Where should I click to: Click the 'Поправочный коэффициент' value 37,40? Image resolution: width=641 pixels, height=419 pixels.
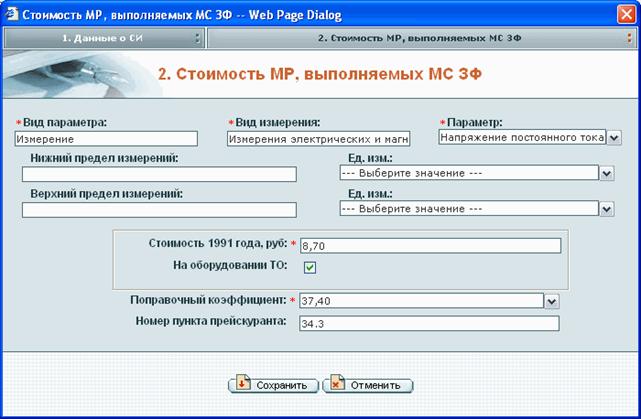click(421, 301)
